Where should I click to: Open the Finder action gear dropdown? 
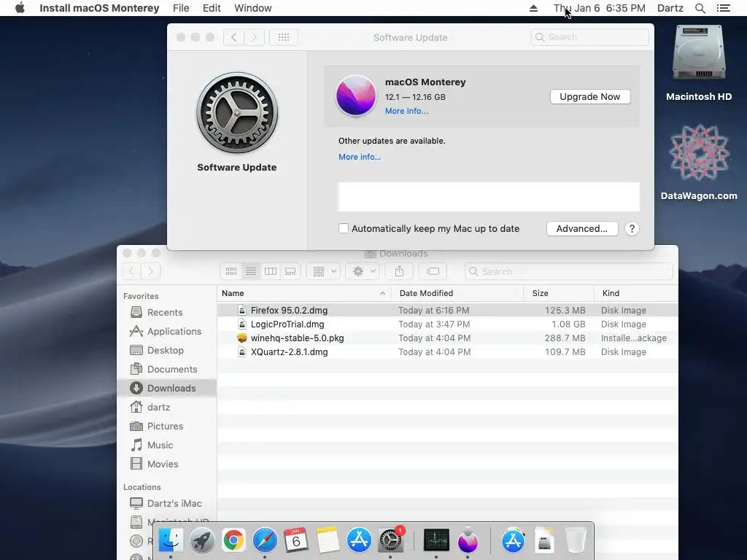[363, 271]
